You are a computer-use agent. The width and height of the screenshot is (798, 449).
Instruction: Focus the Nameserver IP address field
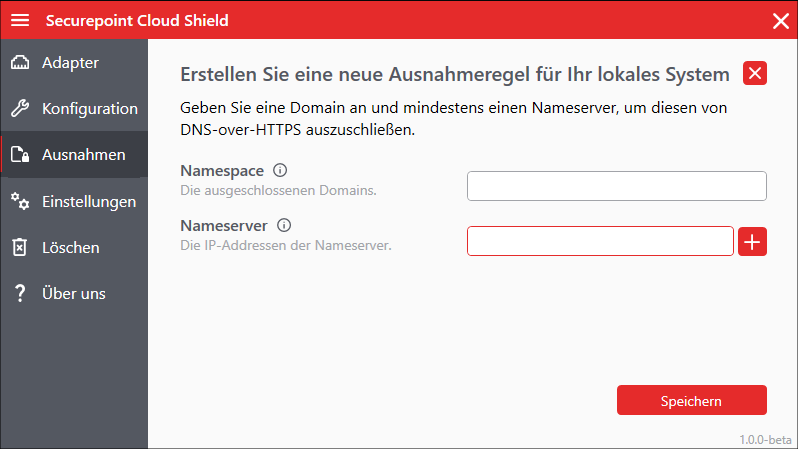pos(600,241)
